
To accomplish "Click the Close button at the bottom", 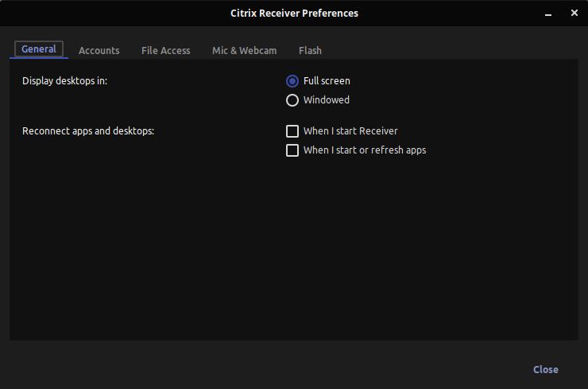I will click(546, 369).
